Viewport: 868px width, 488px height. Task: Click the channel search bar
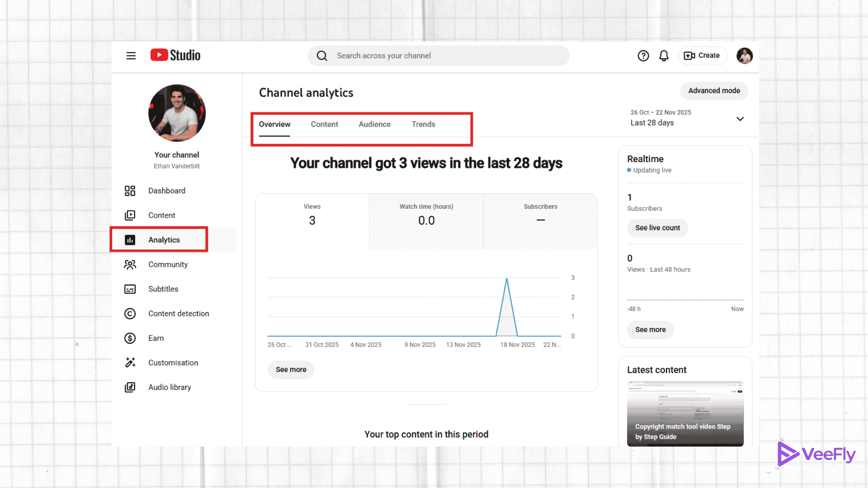[438, 55]
